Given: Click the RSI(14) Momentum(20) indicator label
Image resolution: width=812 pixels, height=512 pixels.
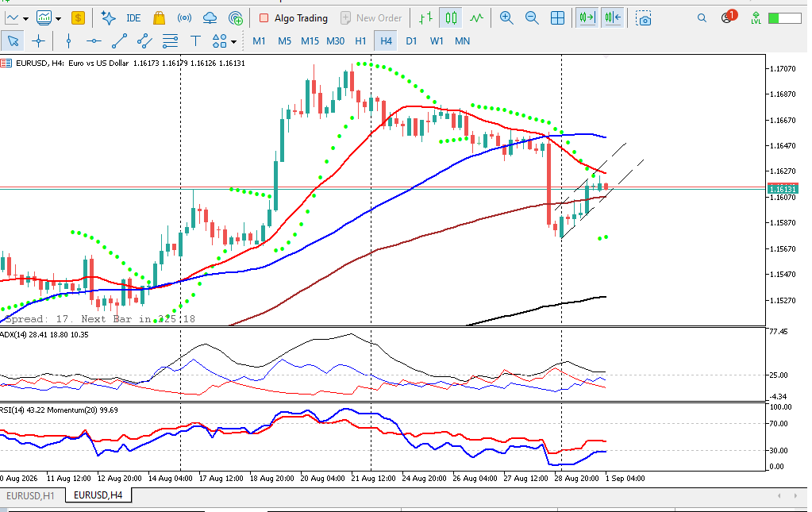Looking at the screenshot, I should [x=59, y=410].
